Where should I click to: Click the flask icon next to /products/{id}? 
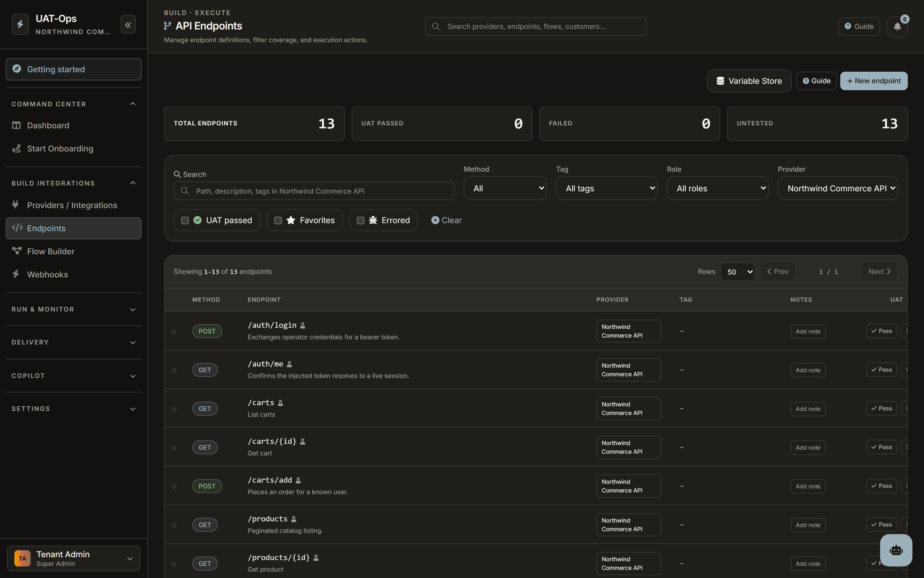coord(316,558)
